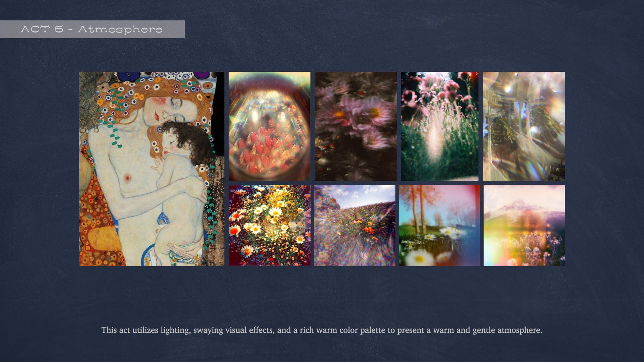Screen dimensions: 644x362
Task: Select the "ACT 5 - Atmosphere" title box
Action: (x=92, y=29)
